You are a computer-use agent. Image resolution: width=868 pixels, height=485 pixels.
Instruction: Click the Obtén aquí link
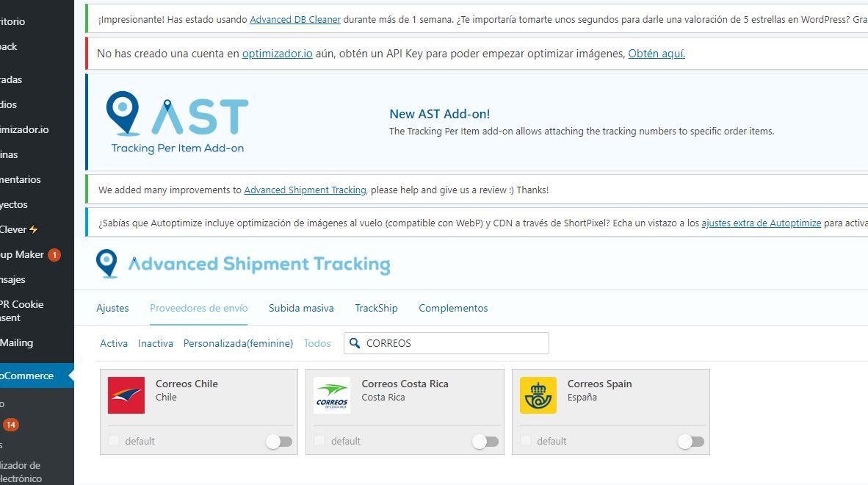657,54
